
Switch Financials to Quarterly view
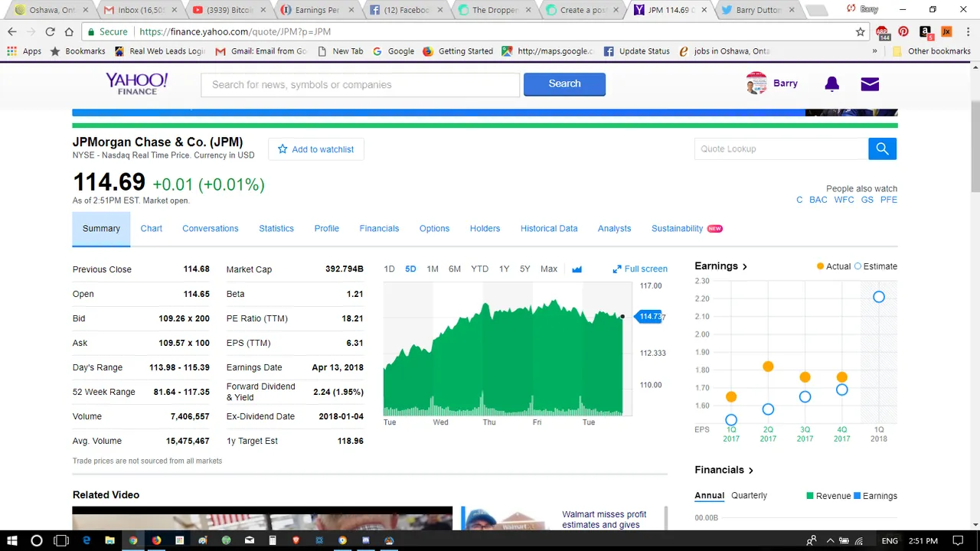(749, 495)
